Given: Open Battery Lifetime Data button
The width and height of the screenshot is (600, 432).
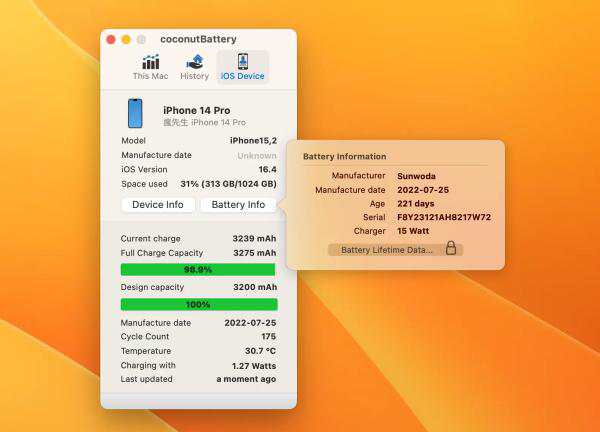Looking at the screenshot, I should click(396, 250).
